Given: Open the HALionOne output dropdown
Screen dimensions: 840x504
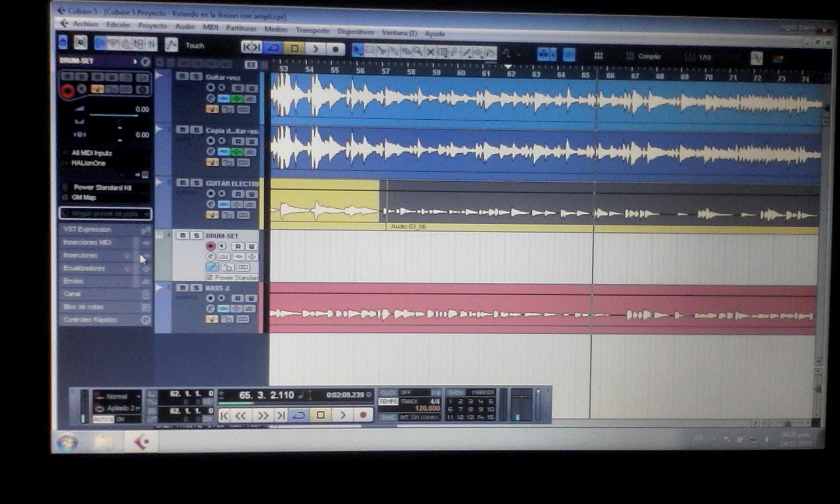Looking at the screenshot, I should tap(106, 163).
